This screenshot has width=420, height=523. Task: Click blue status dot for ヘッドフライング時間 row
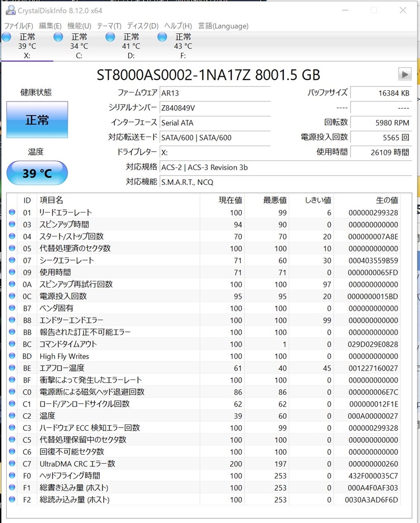[12, 476]
